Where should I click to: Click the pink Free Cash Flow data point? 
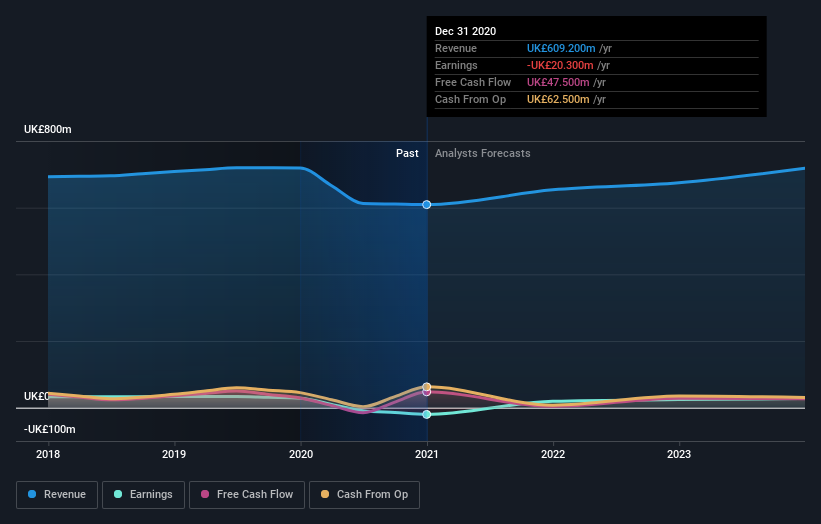(x=427, y=392)
